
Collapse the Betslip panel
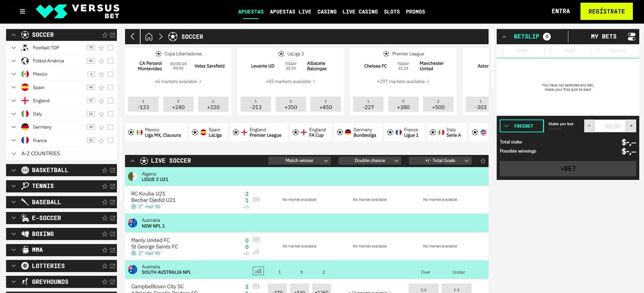coord(504,37)
